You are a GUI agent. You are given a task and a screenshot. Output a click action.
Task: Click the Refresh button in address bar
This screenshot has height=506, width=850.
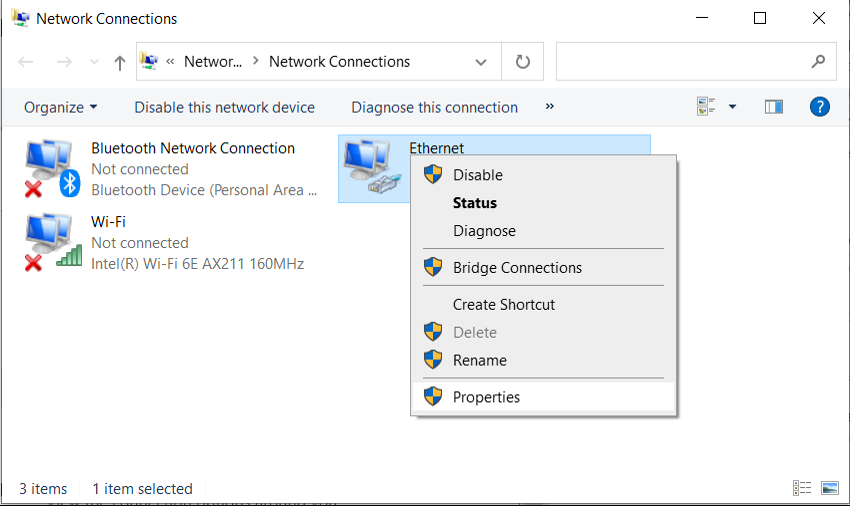522,62
